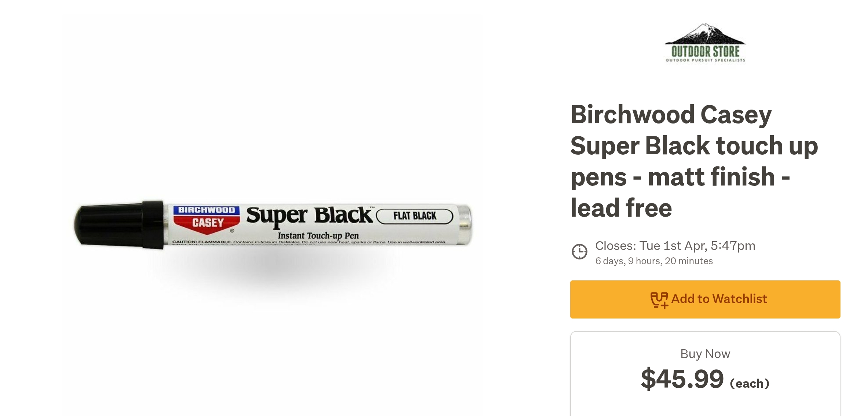
Task: Click the 6 days, 9 hours remaining text
Action: pos(654,261)
